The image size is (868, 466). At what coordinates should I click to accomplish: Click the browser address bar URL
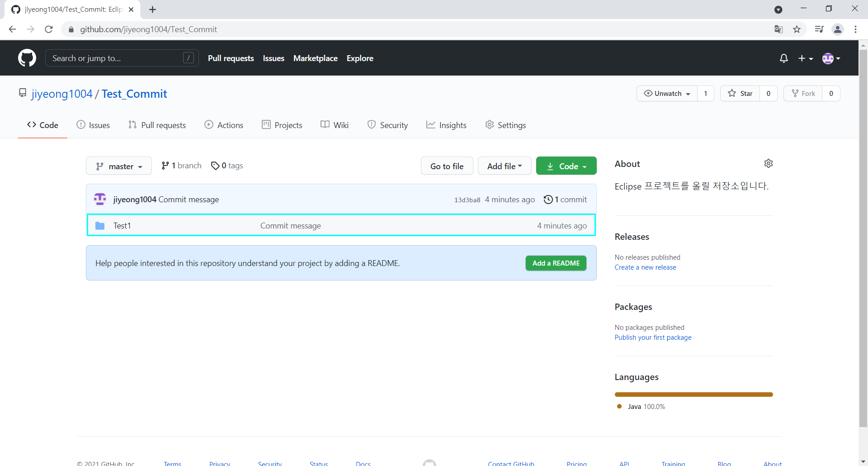(x=149, y=29)
